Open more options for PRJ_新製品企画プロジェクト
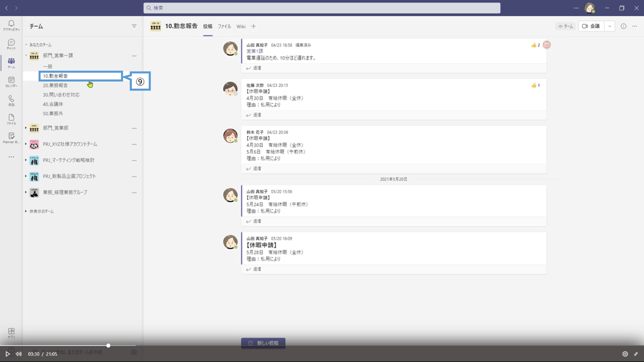The image size is (644, 362). 134,176
